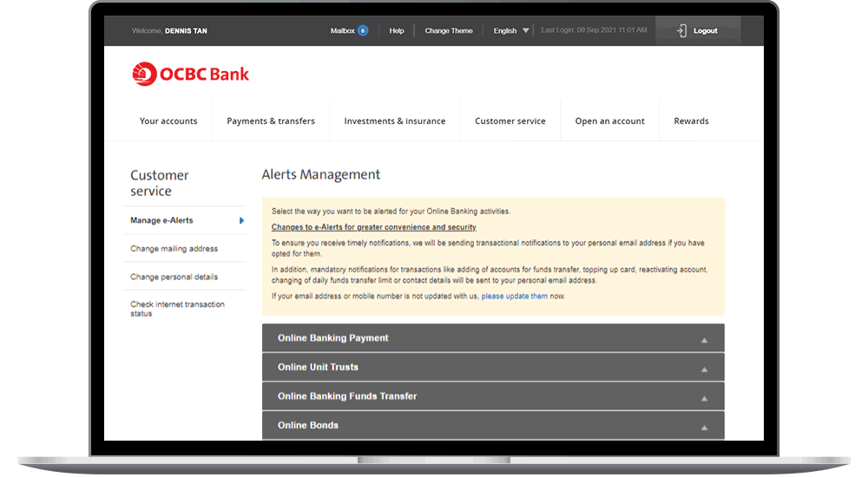Expand the Online Banking Payment section
868x477 pixels.
point(493,338)
